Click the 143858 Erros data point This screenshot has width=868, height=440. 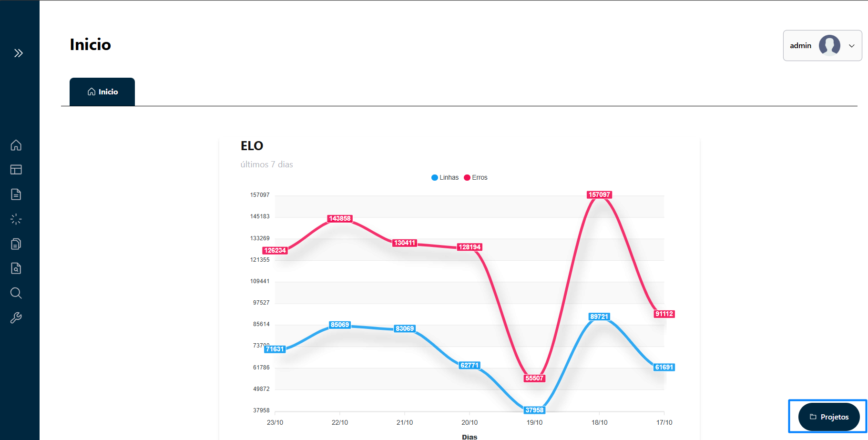340,218
